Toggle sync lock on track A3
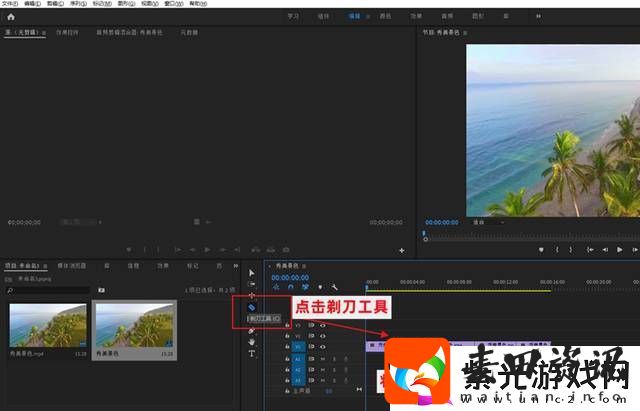The height and width of the screenshot is (411, 640). pos(311,380)
